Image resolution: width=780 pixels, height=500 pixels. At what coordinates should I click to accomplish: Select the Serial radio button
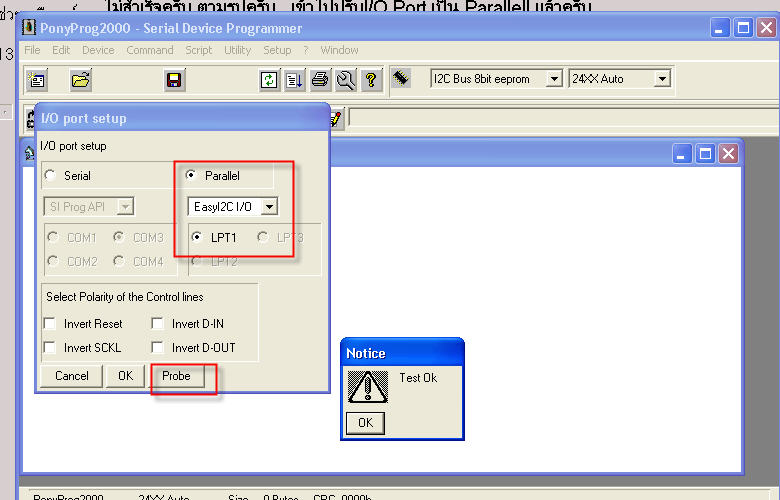click(50, 175)
